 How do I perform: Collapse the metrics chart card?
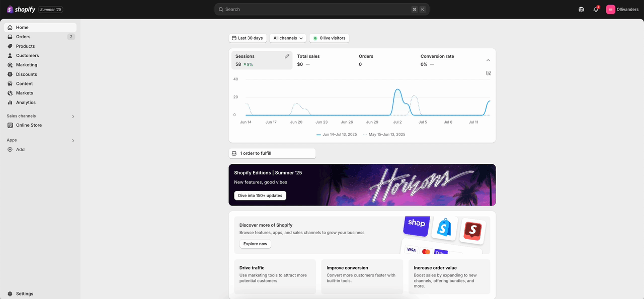pos(488,60)
